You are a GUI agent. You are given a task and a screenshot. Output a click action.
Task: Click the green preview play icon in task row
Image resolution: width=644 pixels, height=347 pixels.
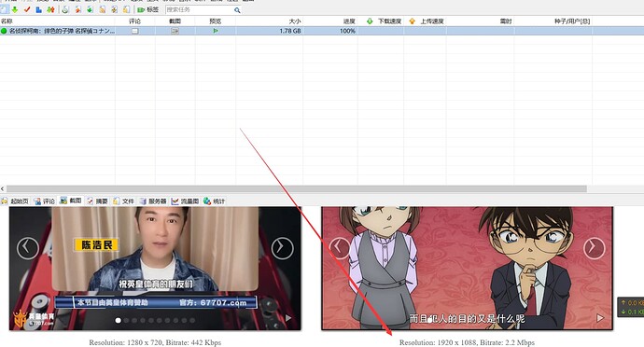tap(216, 31)
